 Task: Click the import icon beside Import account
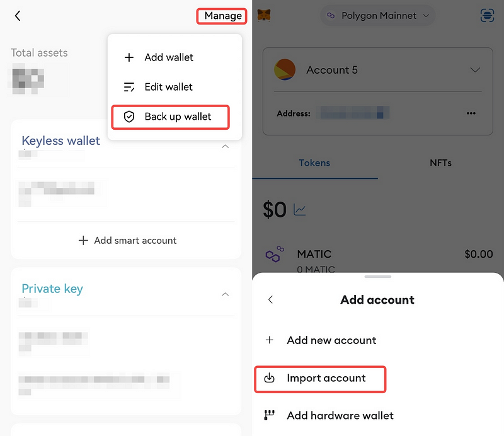click(x=270, y=379)
